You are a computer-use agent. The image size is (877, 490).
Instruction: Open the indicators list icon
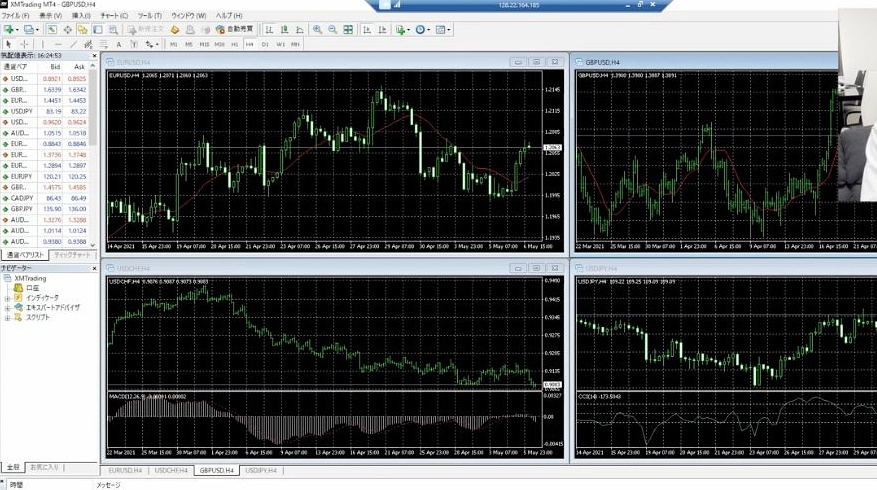(x=400, y=29)
